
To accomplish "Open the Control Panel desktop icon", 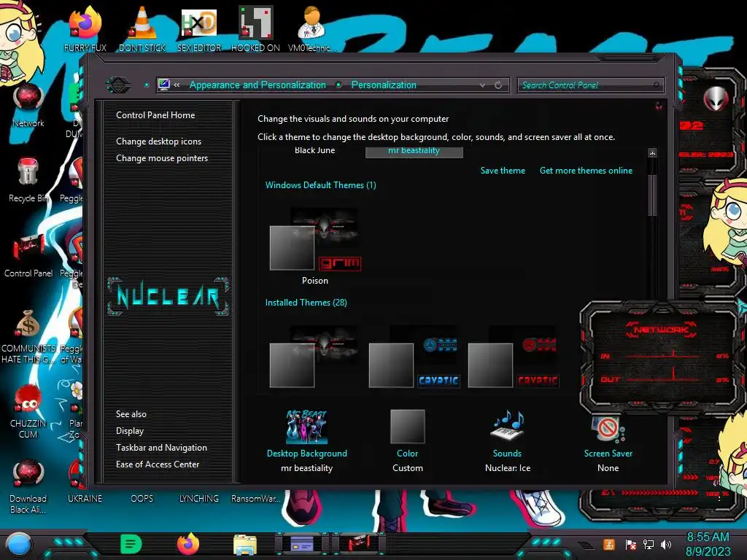I will pos(28,248).
